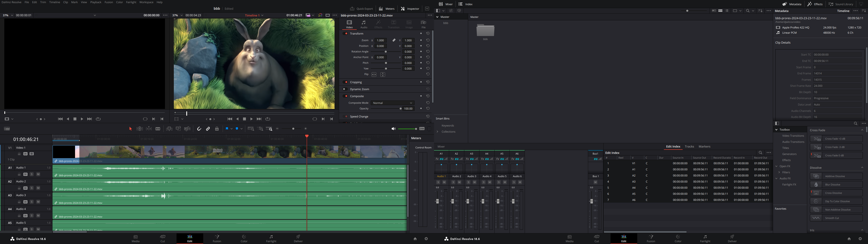Click the Quick Export button
Image resolution: width=868 pixels, height=244 pixels.
tap(362, 8)
